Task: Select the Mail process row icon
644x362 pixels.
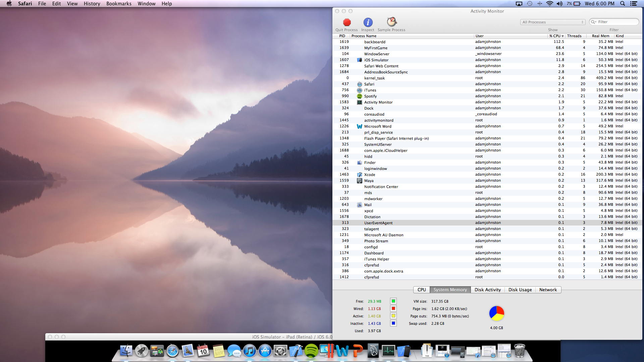Action: (360, 205)
